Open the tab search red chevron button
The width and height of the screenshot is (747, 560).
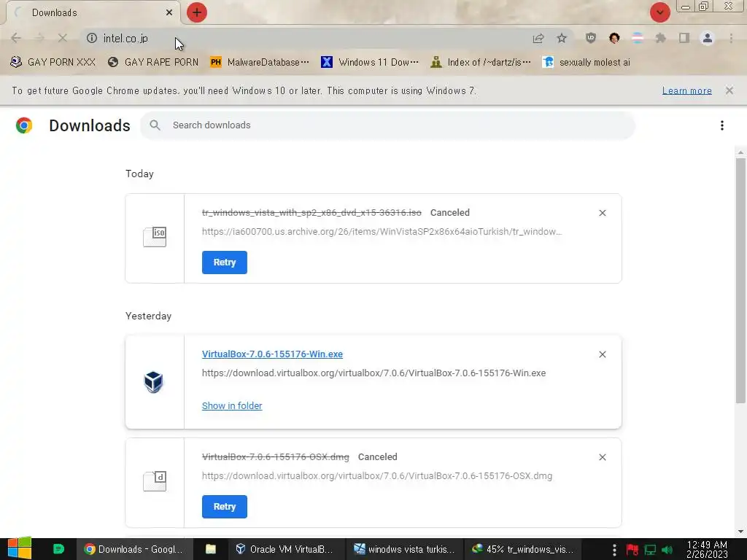click(659, 12)
